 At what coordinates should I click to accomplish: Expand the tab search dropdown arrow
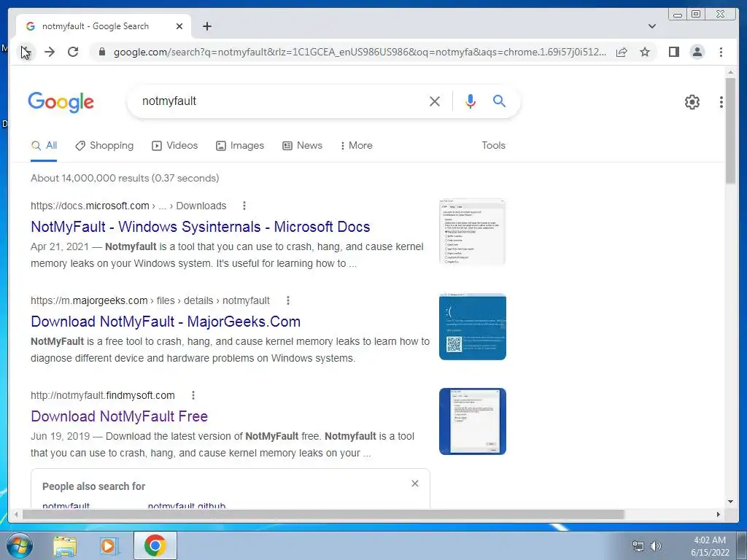tap(652, 26)
